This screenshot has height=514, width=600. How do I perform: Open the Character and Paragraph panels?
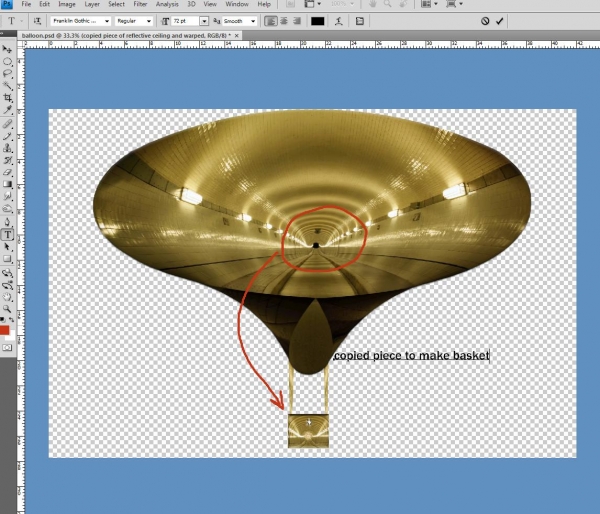click(359, 21)
